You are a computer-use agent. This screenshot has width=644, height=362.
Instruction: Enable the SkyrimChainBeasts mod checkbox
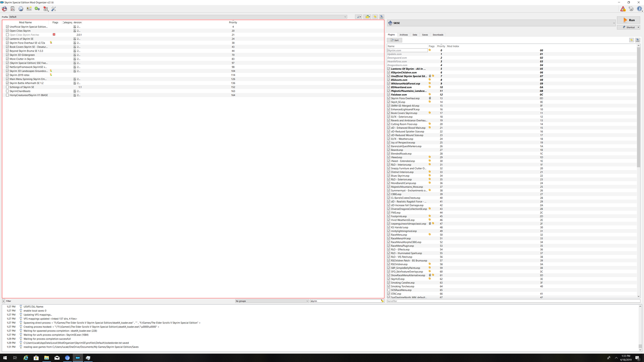[7, 91]
